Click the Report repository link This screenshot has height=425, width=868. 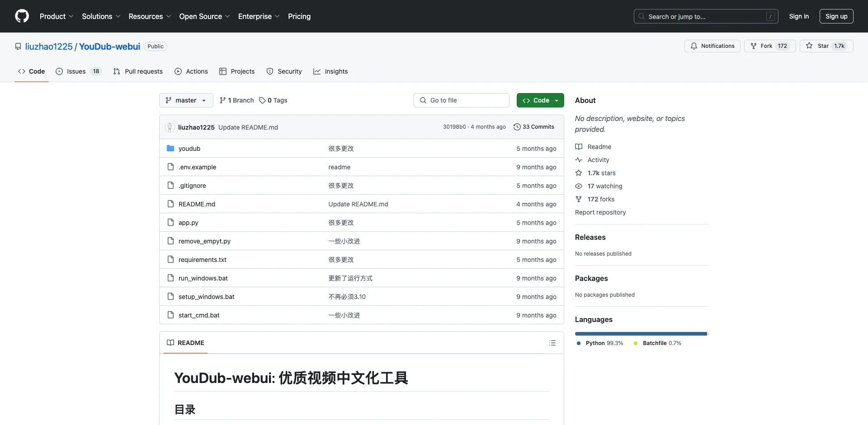[x=600, y=212]
